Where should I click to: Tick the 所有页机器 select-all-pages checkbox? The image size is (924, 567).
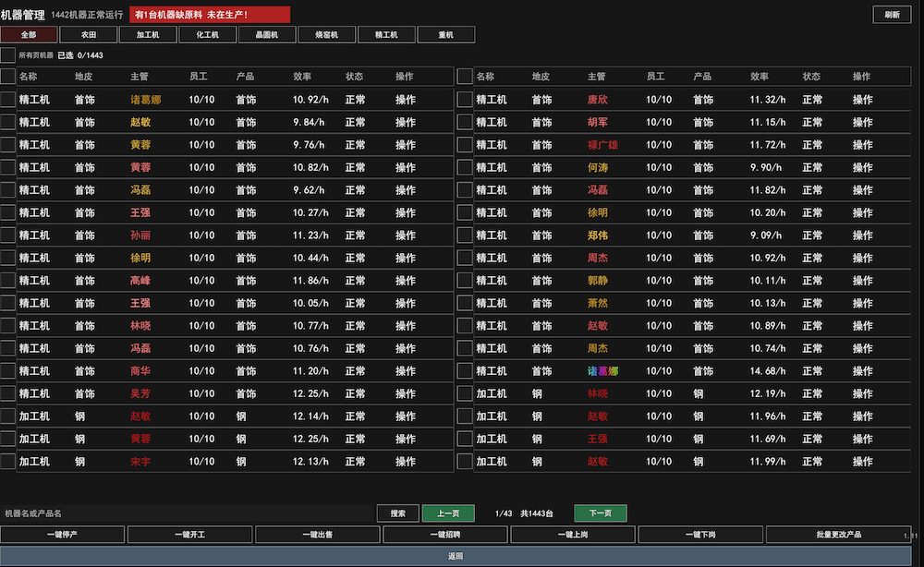click(7, 55)
